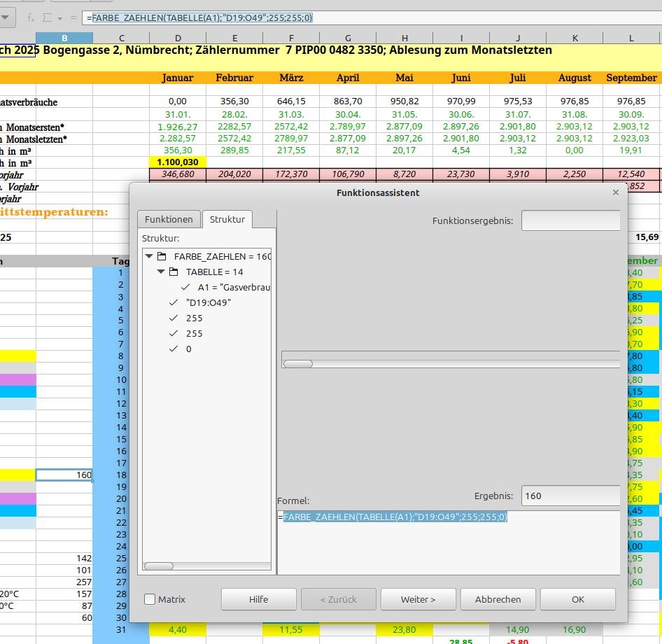Click the Abbrechen button
662x644 pixels.
coord(498,599)
